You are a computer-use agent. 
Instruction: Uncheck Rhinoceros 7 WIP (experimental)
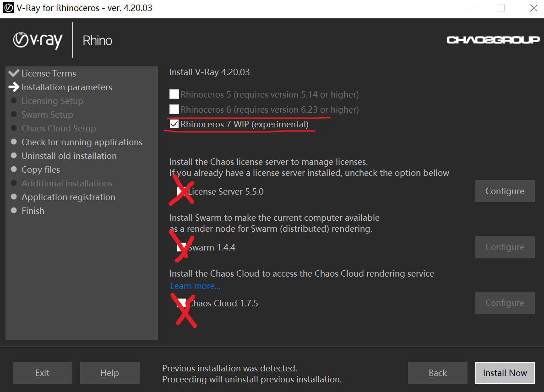[174, 124]
